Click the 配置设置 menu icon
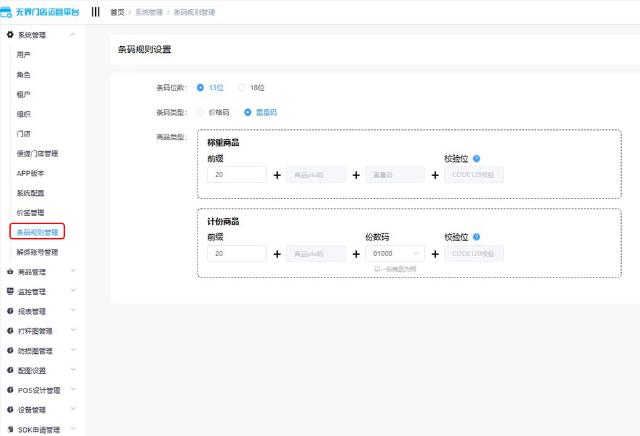 (x=10, y=370)
